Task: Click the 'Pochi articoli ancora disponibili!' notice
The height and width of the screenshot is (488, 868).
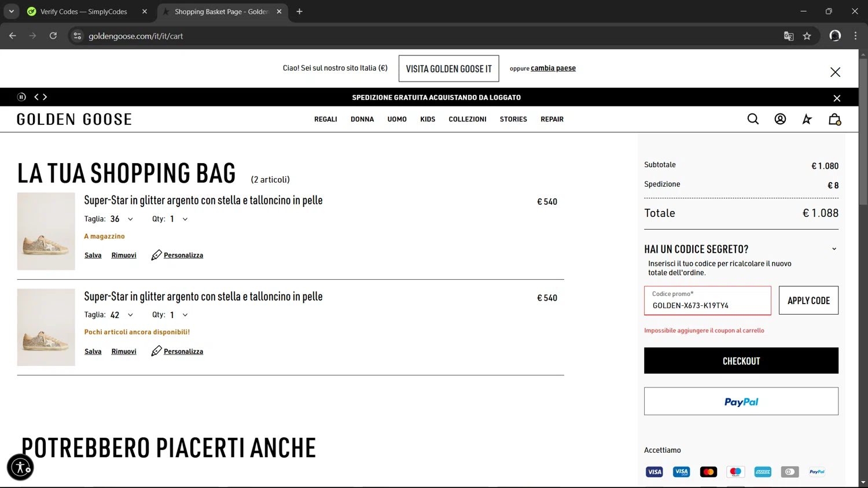Action: tap(137, 332)
